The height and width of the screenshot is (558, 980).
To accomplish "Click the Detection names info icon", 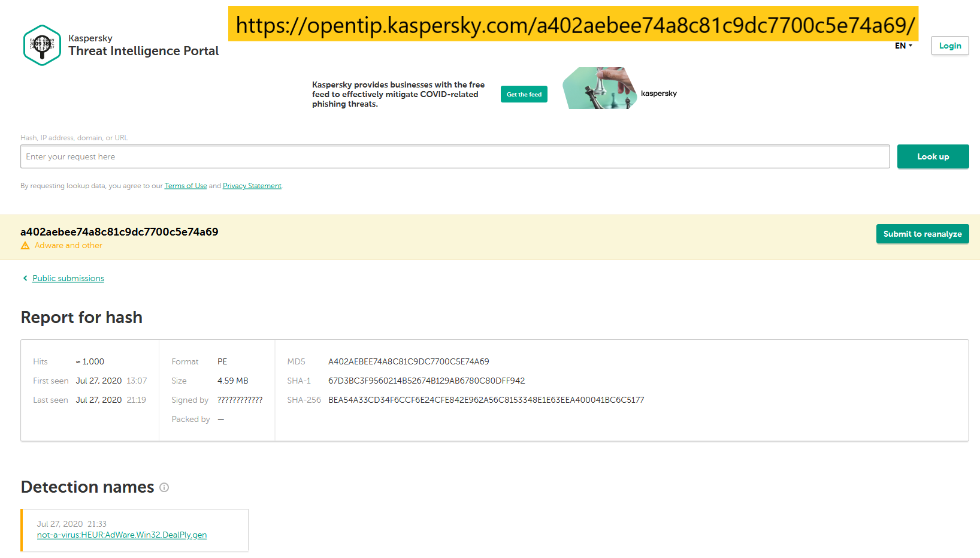I will coord(164,487).
